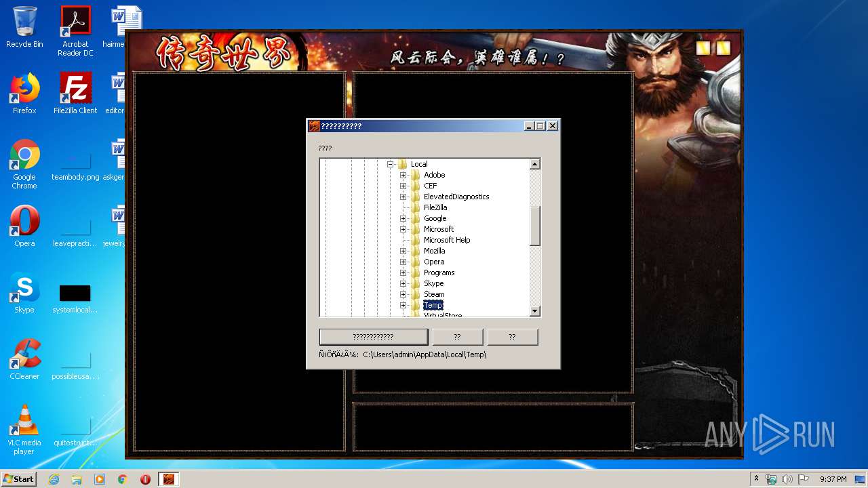The image size is (868, 488).
Task: Open Windows Media Player taskbar icon
Action: tap(100, 479)
